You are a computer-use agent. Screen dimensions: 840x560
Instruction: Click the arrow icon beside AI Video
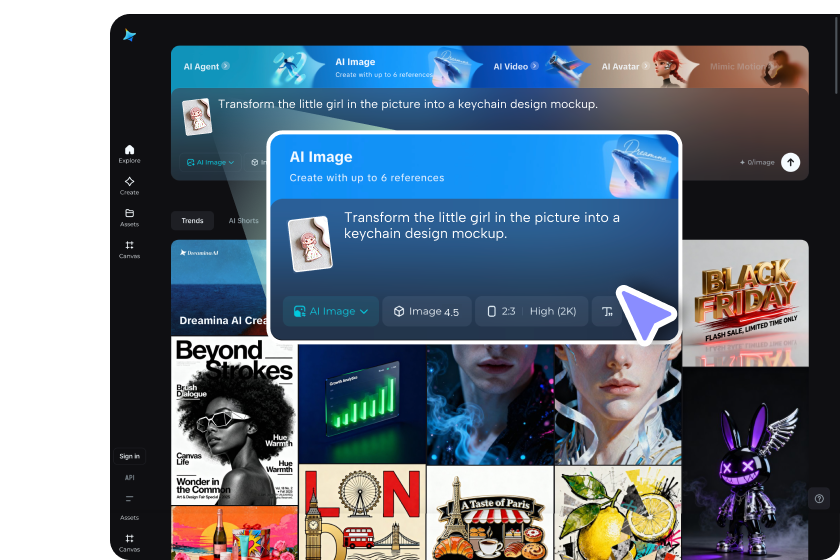click(x=534, y=66)
